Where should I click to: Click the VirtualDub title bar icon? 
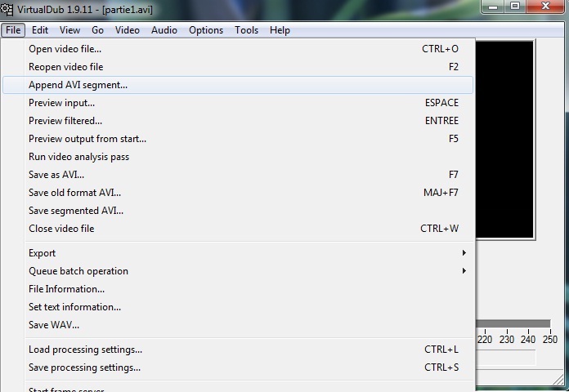(7, 9)
